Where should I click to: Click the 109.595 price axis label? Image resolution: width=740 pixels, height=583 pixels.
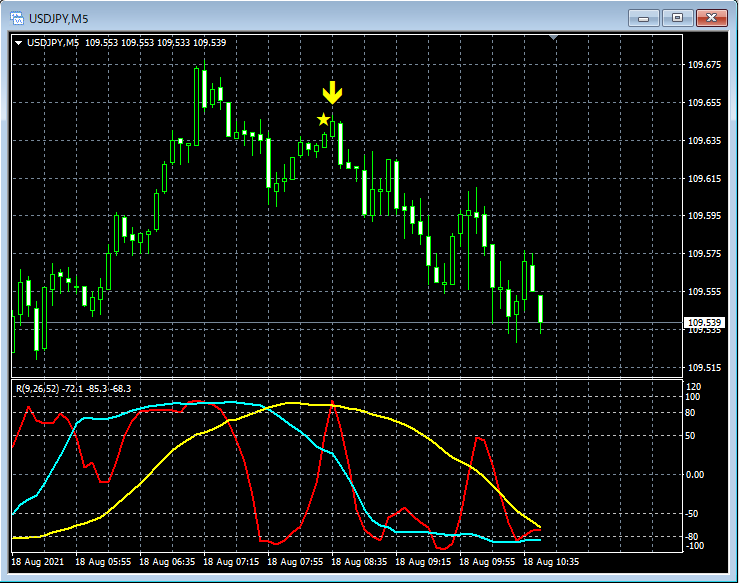(x=705, y=216)
